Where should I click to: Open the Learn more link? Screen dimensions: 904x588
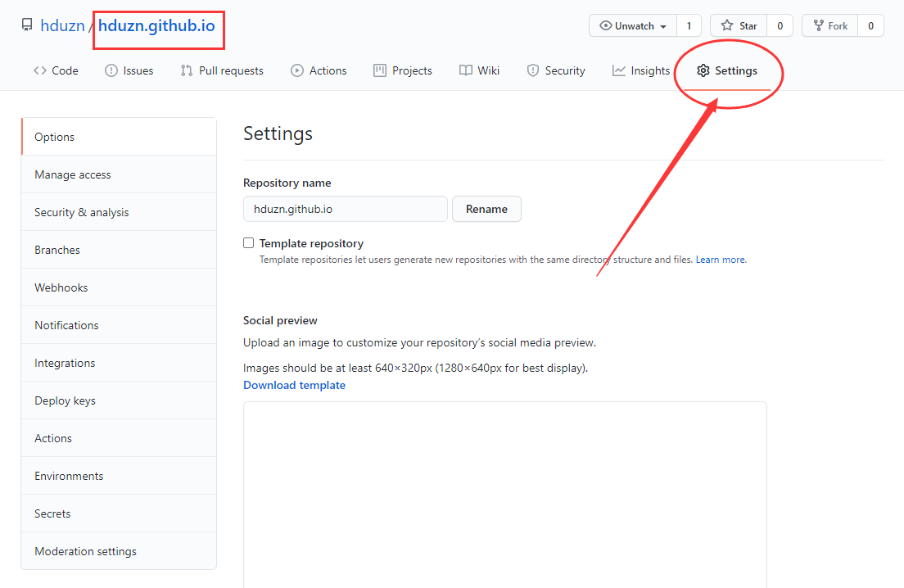click(x=721, y=260)
